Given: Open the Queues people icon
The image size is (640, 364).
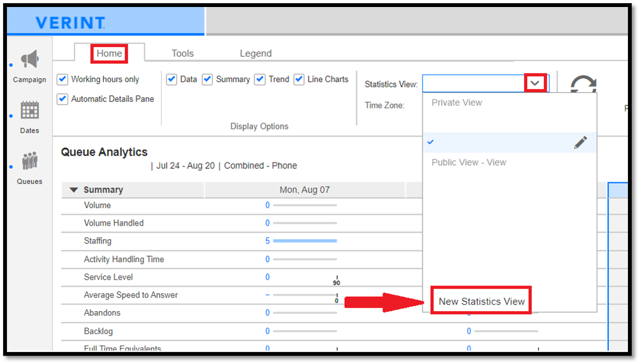Looking at the screenshot, I should (30, 161).
